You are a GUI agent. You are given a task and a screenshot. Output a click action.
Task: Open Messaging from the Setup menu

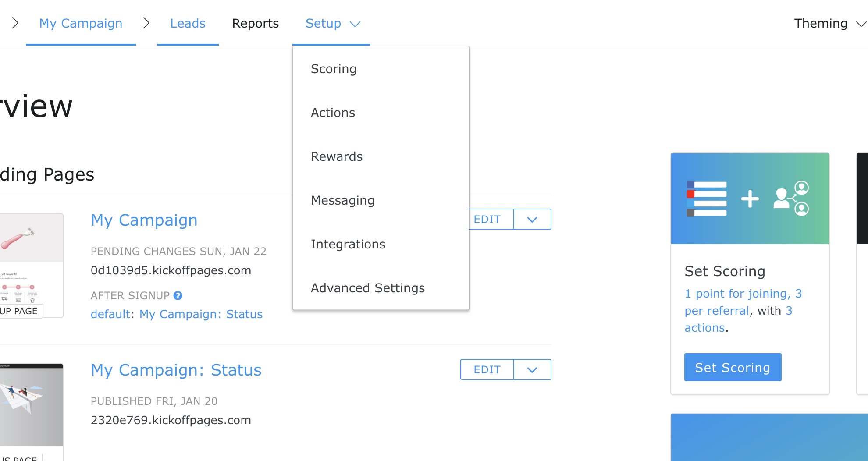[x=342, y=200]
